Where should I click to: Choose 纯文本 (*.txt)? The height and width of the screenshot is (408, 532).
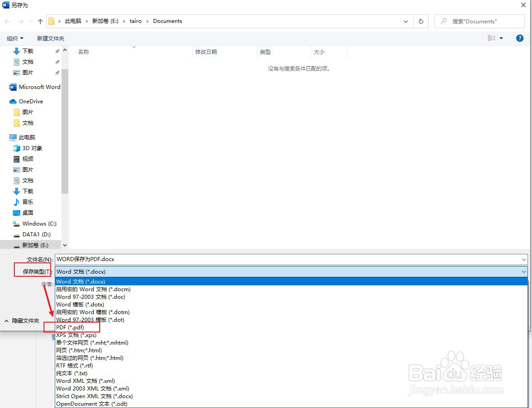click(291, 373)
